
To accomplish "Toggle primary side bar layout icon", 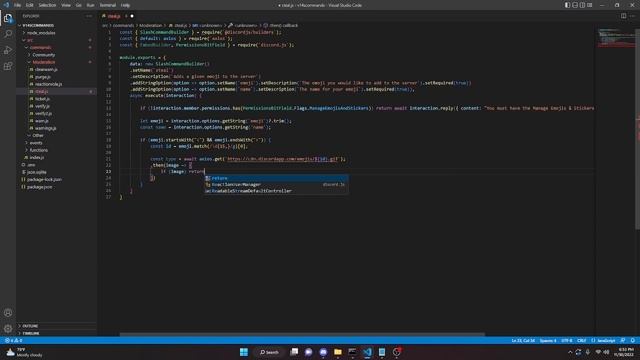I will 567,5.
